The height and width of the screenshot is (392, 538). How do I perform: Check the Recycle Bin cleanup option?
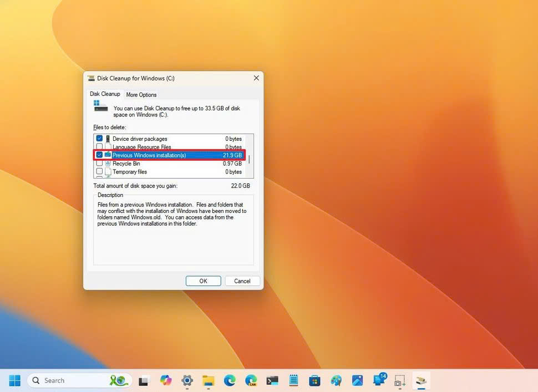click(x=99, y=164)
